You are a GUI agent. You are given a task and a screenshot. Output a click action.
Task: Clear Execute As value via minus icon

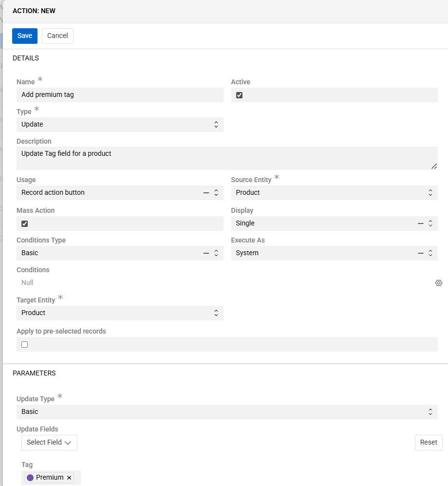click(x=421, y=253)
